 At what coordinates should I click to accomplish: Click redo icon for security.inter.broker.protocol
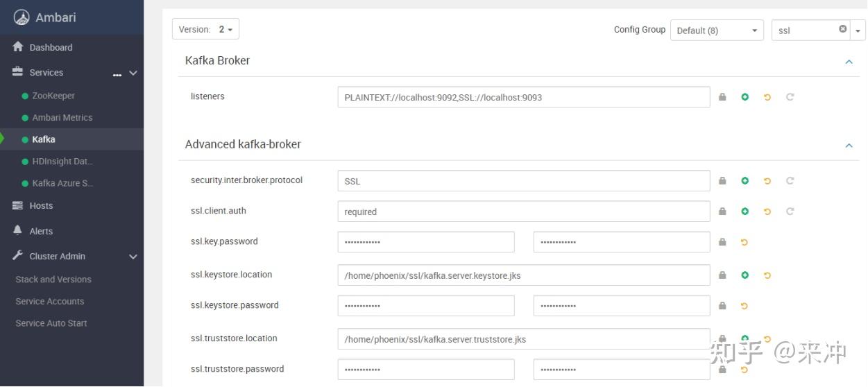(790, 181)
